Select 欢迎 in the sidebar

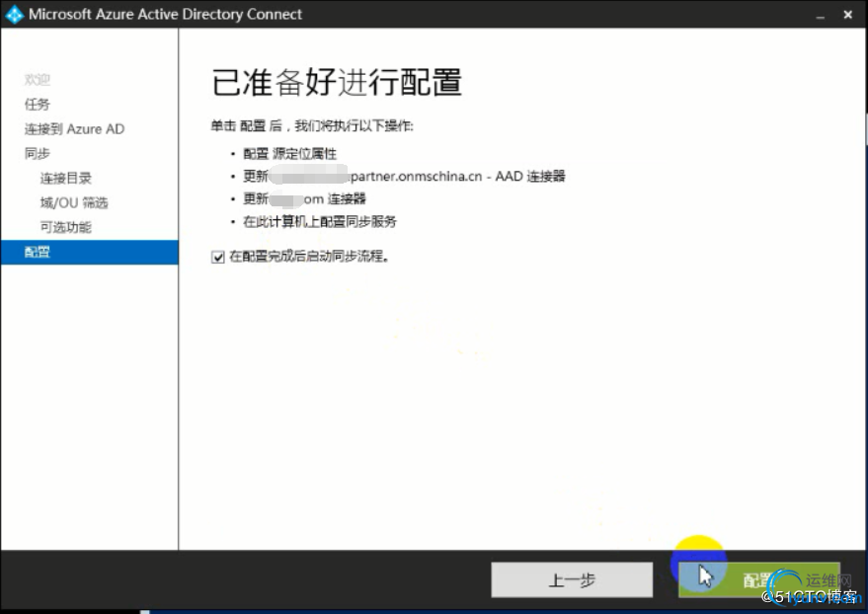point(38,80)
